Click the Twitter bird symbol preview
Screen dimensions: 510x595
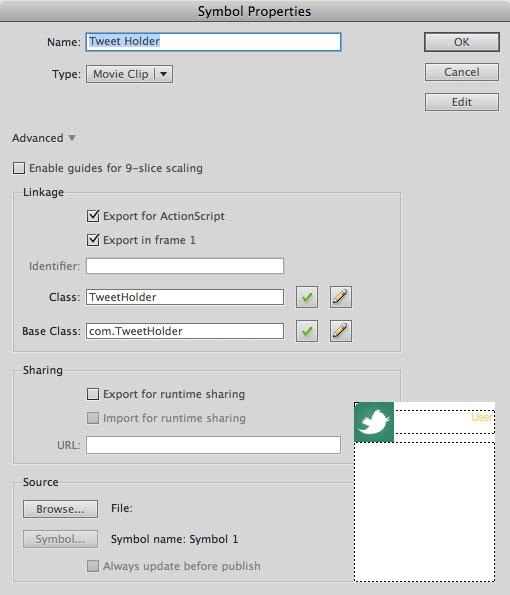pos(374,422)
